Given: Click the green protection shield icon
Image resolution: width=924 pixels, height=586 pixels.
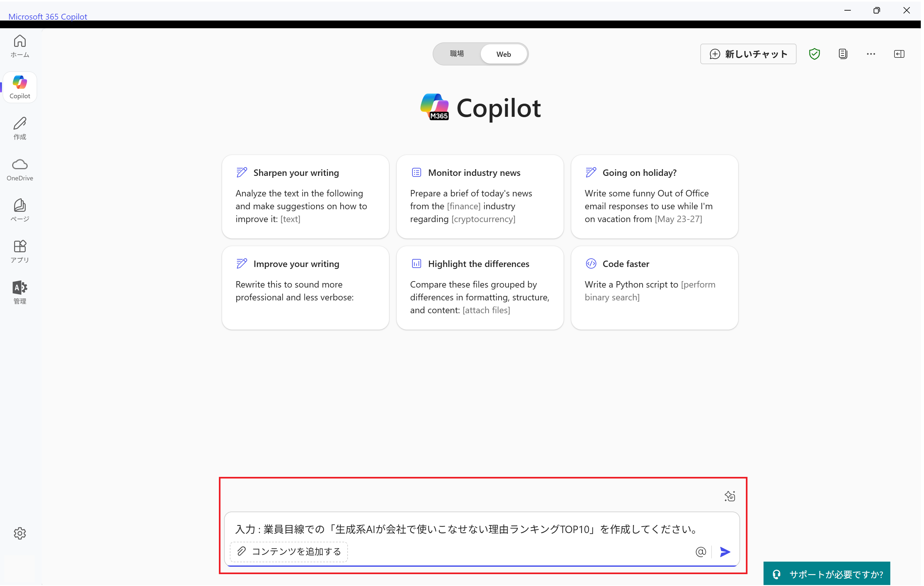Looking at the screenshot, I should pyautogui.click(x=815, y=54).
